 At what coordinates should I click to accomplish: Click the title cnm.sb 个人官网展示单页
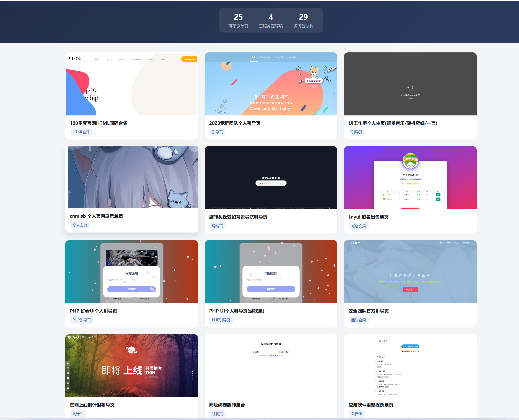[x=96, y=216]
